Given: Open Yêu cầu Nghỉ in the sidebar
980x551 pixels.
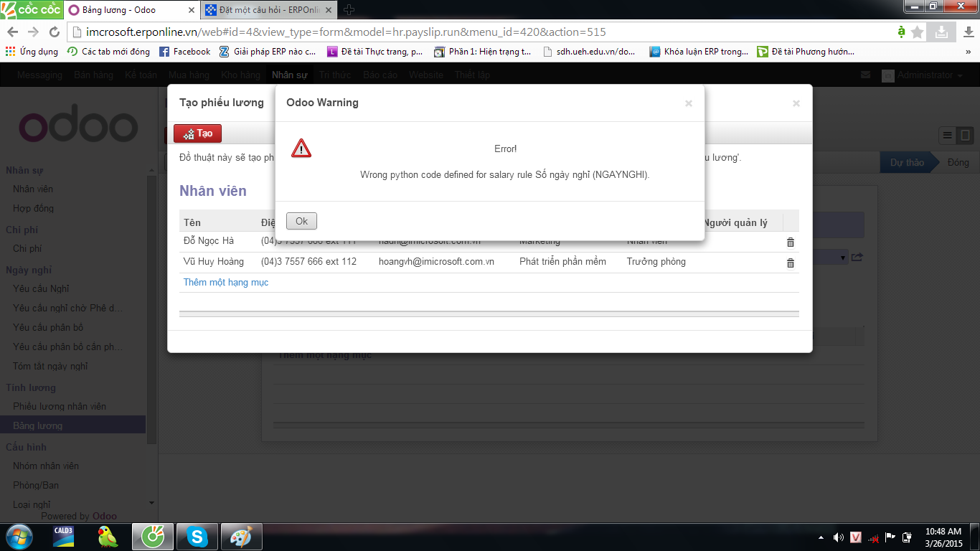Looking at the screenshot, I should click(41, 288).
